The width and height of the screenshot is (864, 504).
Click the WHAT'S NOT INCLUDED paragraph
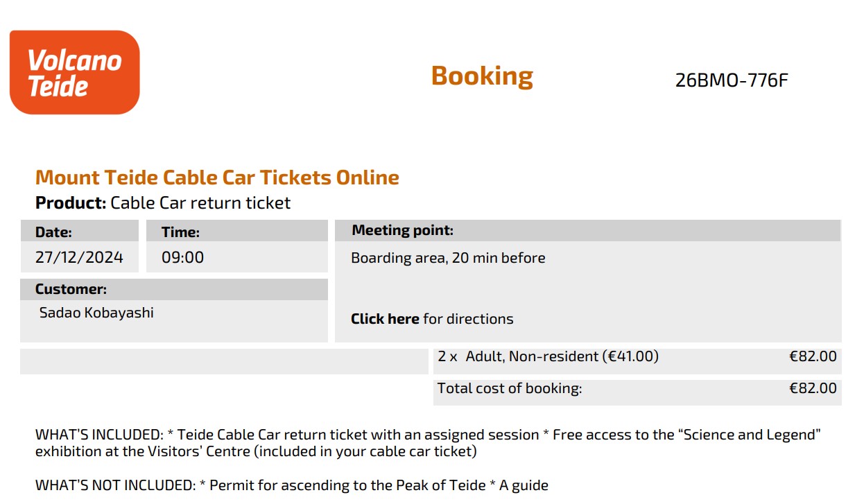[x=292, y=485]
